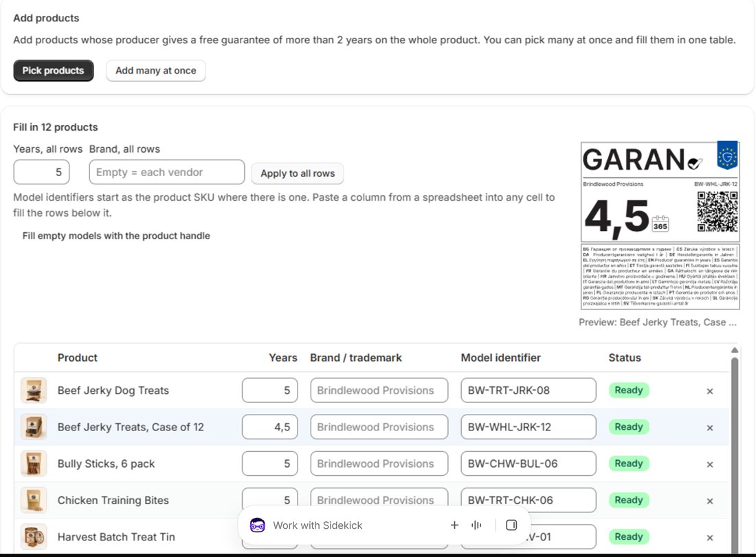The image size is (756, 557).
Task: Click Fill empty models with the product handle
Action: click(x=116, y=236)
